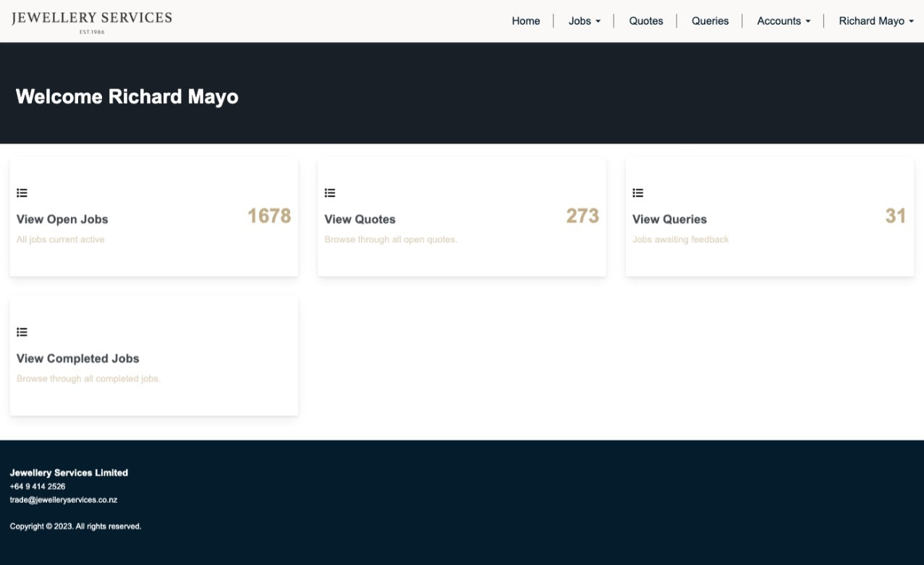This screenshot has height=565, width=924.
Task: Click the Jewellery Services logo
Action: pos(92,21)
